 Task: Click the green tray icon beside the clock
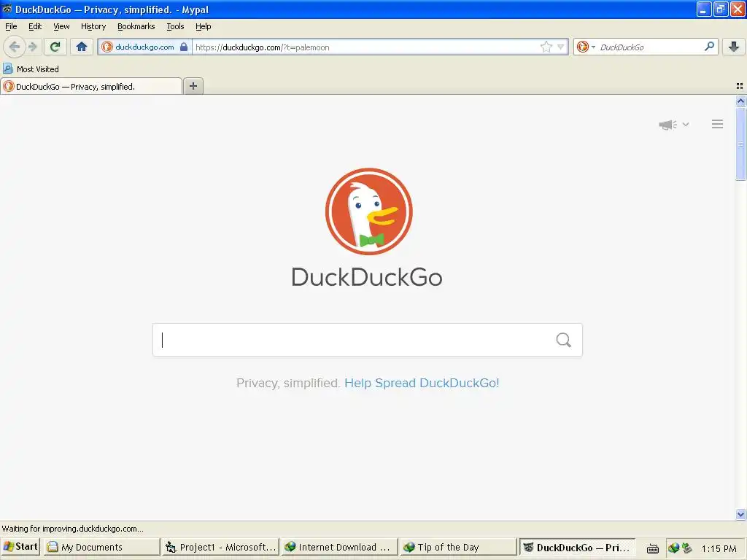[x=686, y=548]
